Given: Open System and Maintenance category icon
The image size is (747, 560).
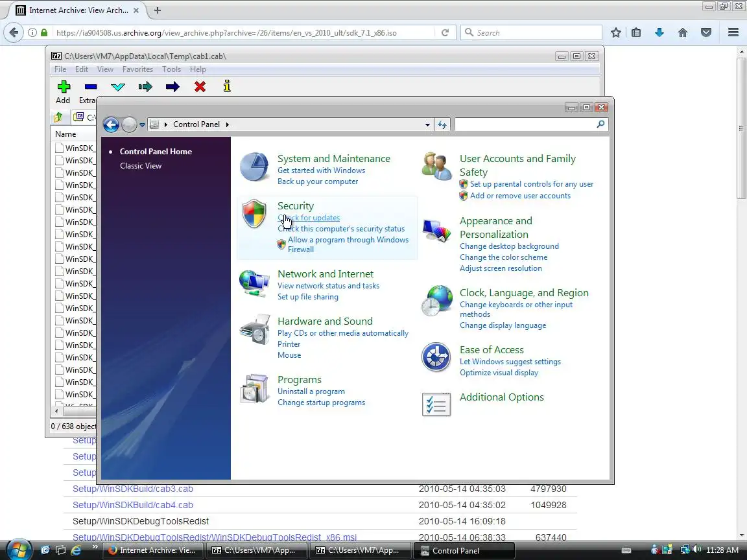Looking at the screenshot, I should coord(254,167).
